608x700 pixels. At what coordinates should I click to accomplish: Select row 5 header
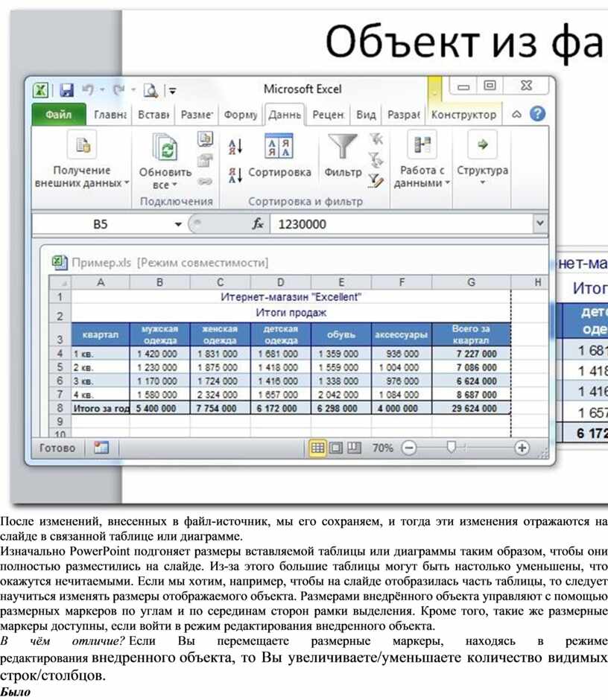click(x=60, y=367)
